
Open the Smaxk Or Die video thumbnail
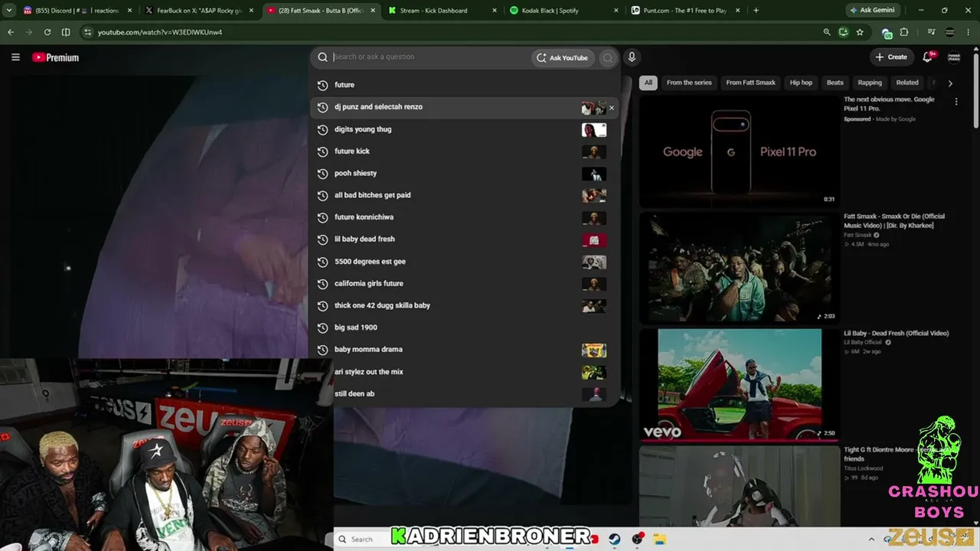739,267
